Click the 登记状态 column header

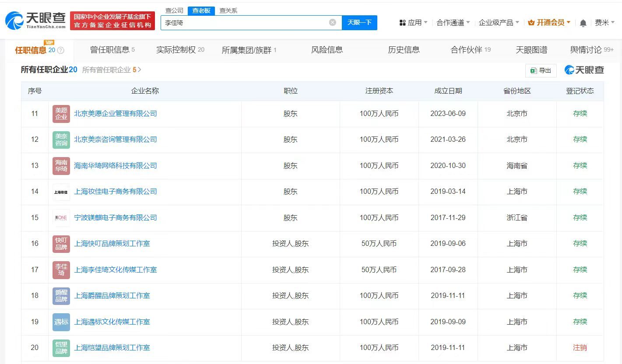pyautogui.click(x=580, y=91)
